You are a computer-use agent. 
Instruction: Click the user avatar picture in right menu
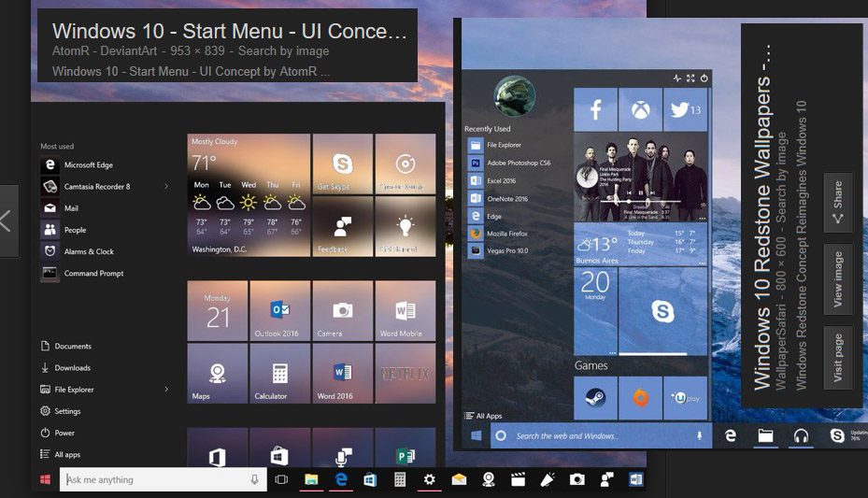514,95
